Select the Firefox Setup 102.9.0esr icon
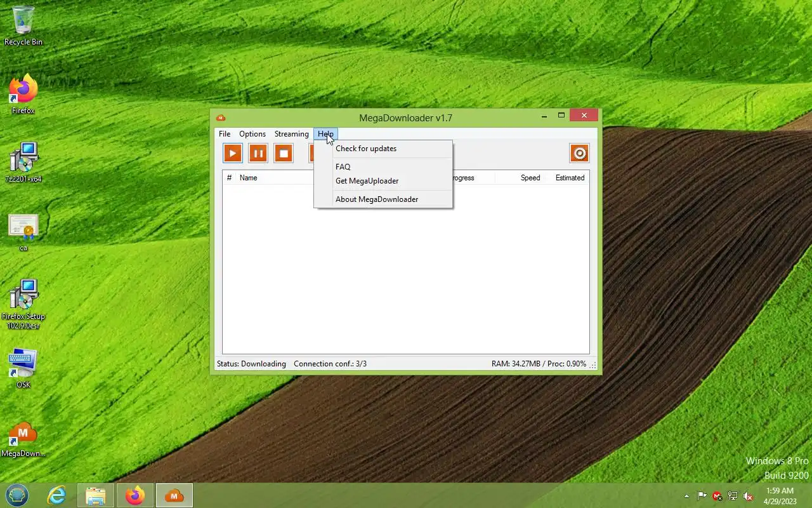812x508 pixels. (x=23, y=304)
